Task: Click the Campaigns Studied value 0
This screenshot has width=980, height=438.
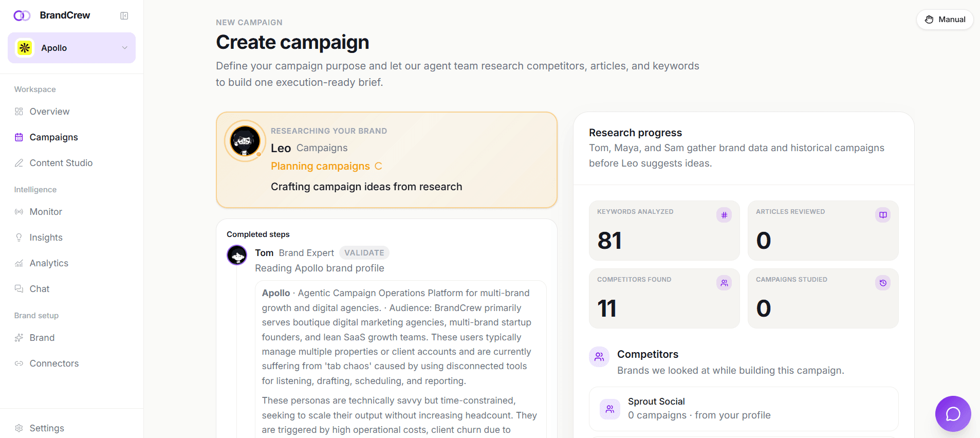Action: (x=764, y=308)
